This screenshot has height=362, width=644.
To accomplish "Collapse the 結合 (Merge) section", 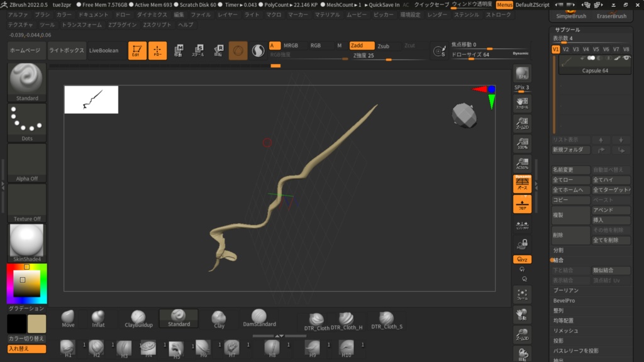I will coord(558,260).
